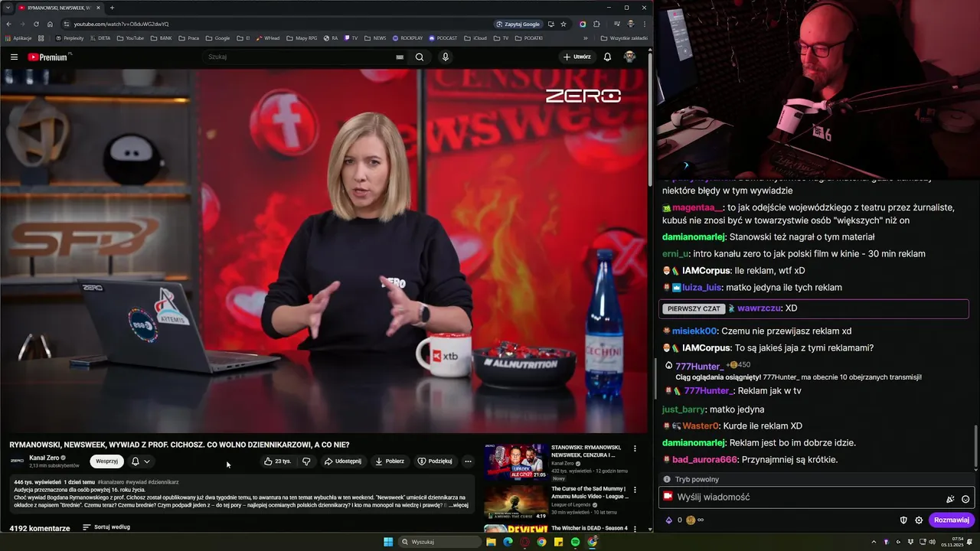Click the purple Rozmawiaj chat button
Screen dimensions: 980x551
952,520
